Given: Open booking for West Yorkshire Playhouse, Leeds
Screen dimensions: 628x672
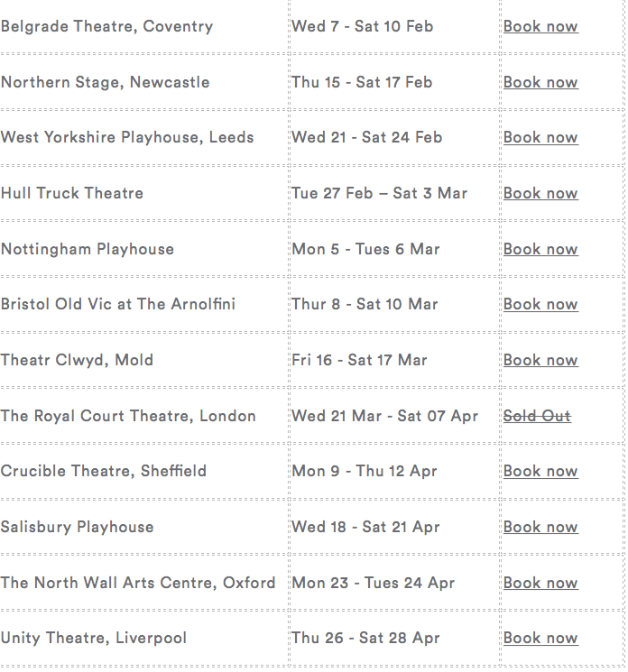Looking at the screenshot, I should coord(540,137).
